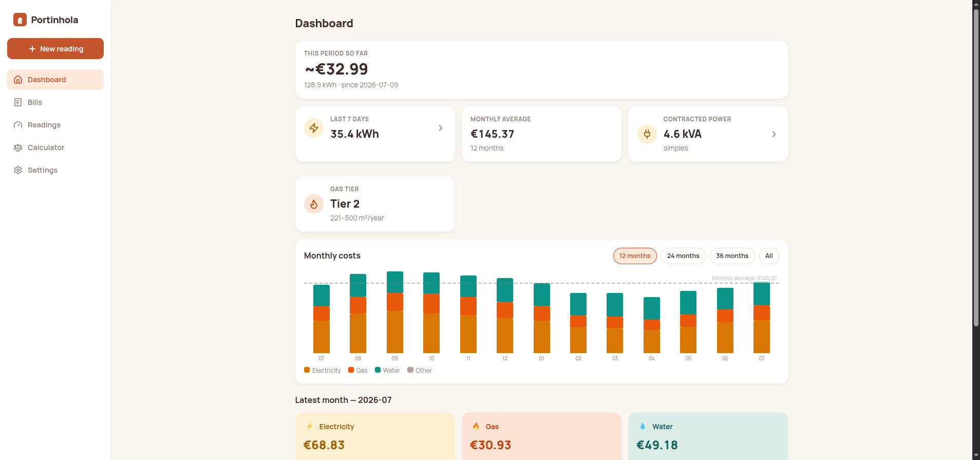Click the Settings gear icon
The image size is (980, 460).
[18, 170]
